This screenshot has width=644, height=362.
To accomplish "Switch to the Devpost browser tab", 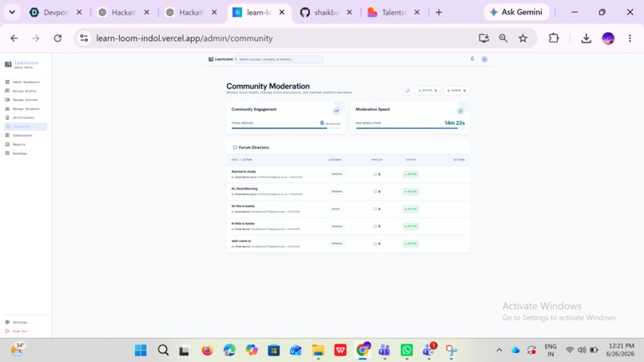I will pos(55,12).
